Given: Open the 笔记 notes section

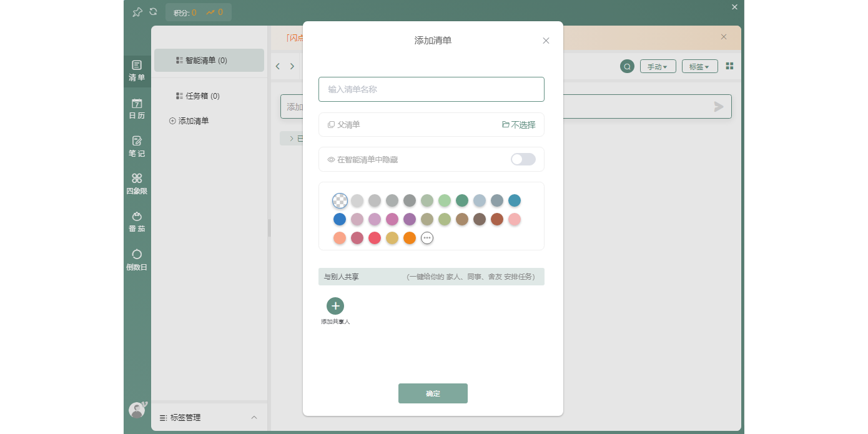Looking at the screenshot, I should coord(137,146).
